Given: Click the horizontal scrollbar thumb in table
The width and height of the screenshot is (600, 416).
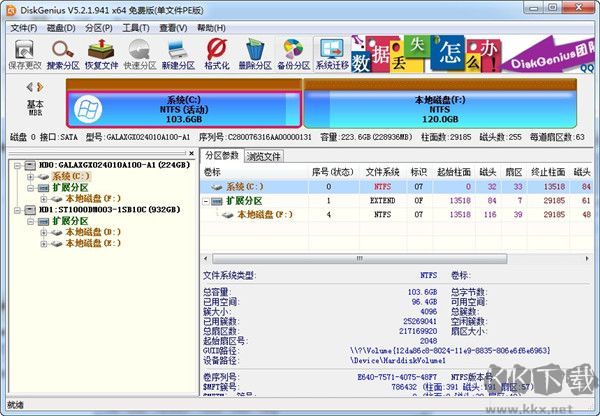Looking at the screenshot, I should [x=360, y=258].
